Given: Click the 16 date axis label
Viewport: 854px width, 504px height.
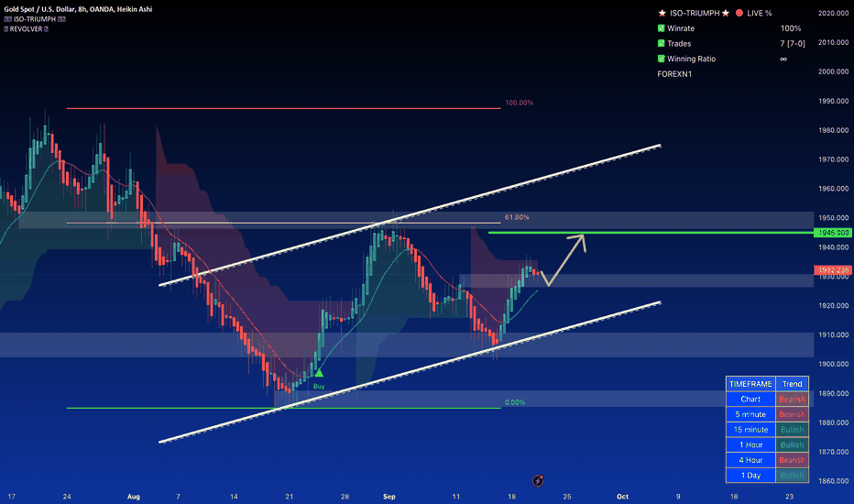Looking at the screenshot, I should pos(734,497).
